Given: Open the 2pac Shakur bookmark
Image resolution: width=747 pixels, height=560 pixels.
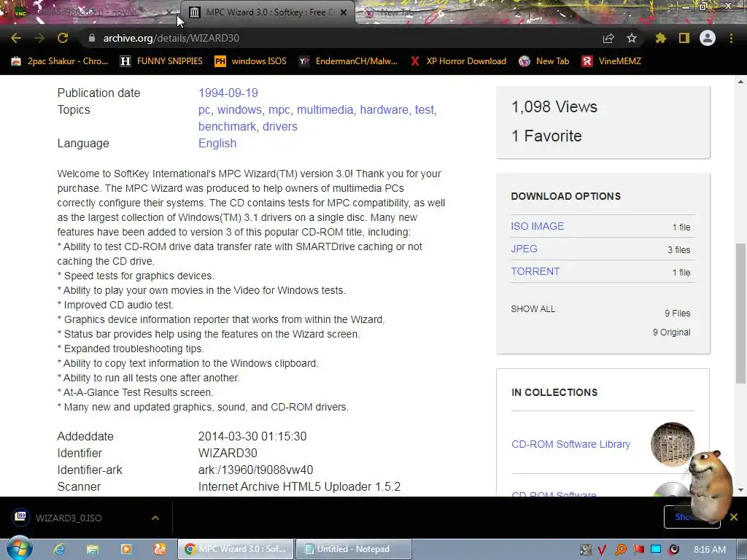Looking at the screenshot, I should 60,61.
